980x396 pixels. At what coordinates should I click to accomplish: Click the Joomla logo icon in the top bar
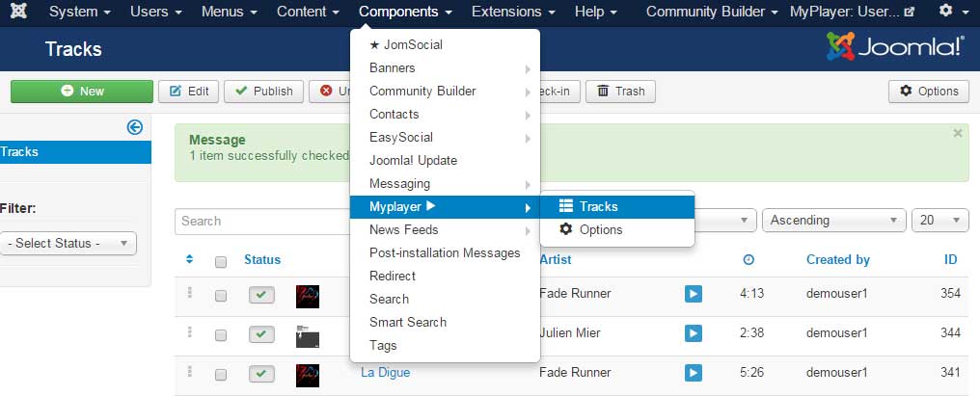click(18, 12)
